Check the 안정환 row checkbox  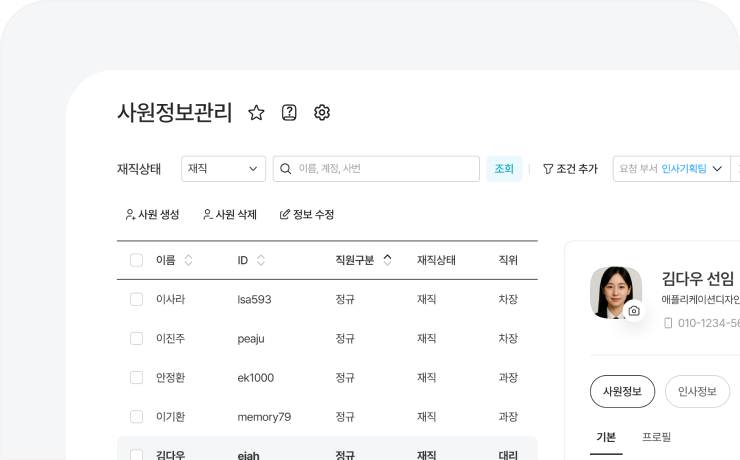(136, 377)
